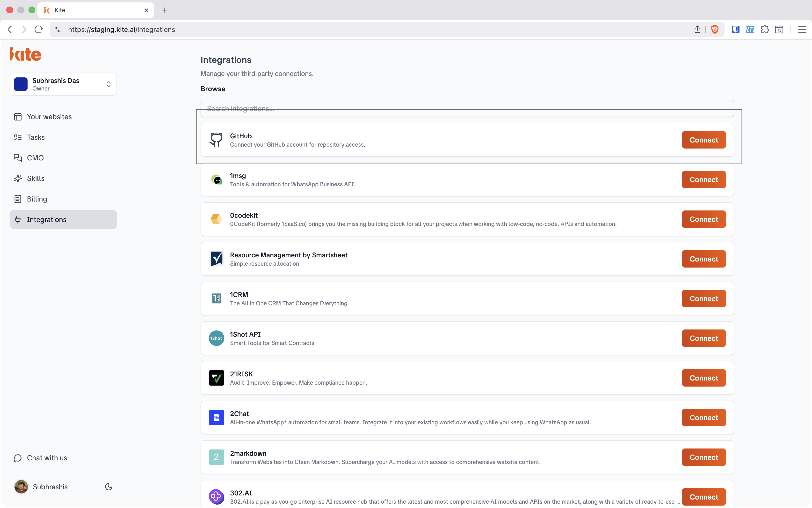Expand the Subhrashis Das workspace switcher
The image size is (812, 508).
[x=63, y=84]
